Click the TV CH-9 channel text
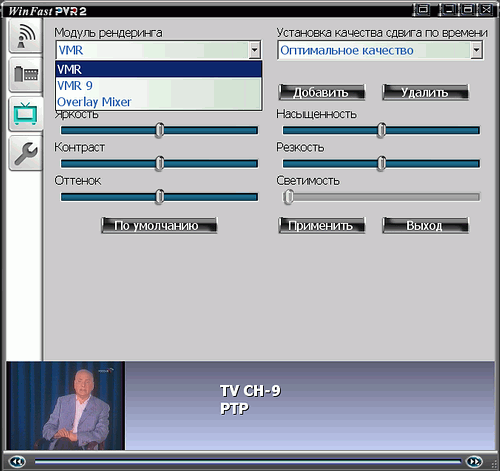 (250, 391)
